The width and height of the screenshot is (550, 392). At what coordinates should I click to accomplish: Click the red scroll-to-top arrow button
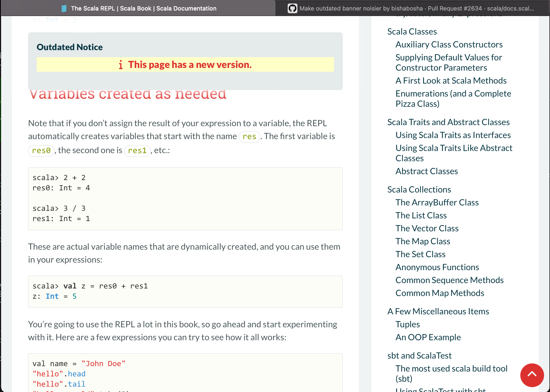[x=532, y=375]
